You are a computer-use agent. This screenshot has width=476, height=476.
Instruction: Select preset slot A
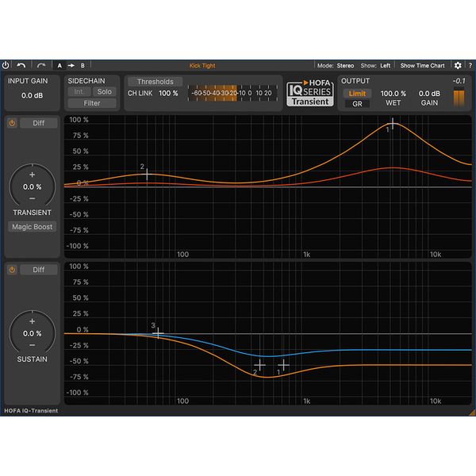coord(59,66)
